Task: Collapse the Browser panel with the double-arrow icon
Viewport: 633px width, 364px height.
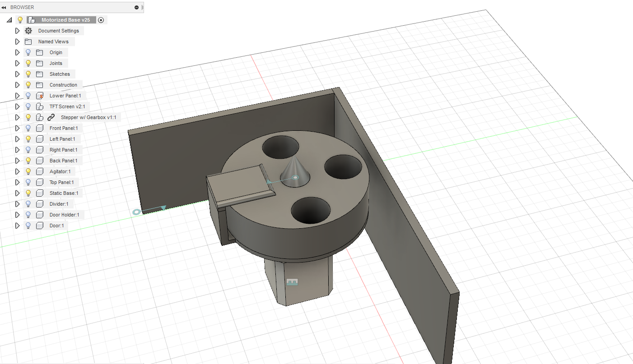Action: pos(4,7)
